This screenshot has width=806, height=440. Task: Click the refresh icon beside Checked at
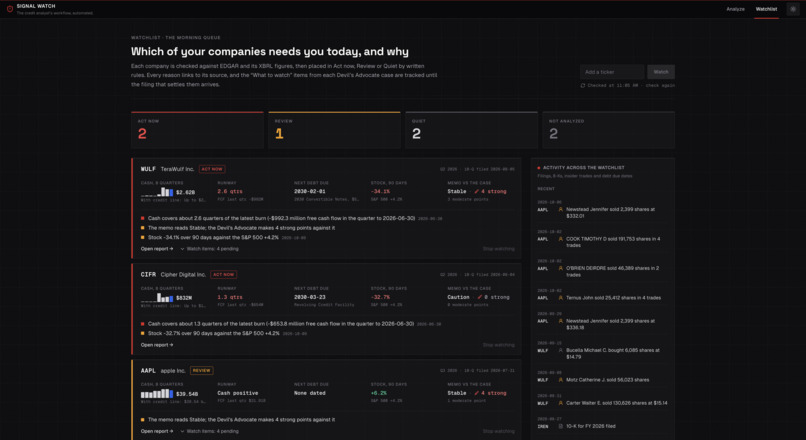coord(583,86)
